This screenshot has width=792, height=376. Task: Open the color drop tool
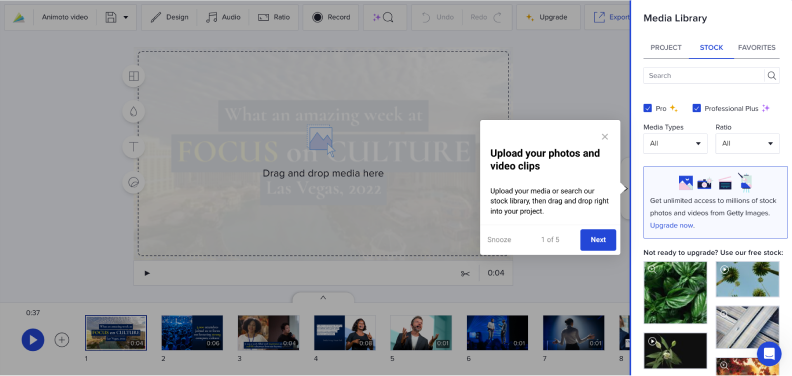click(134, 112)
